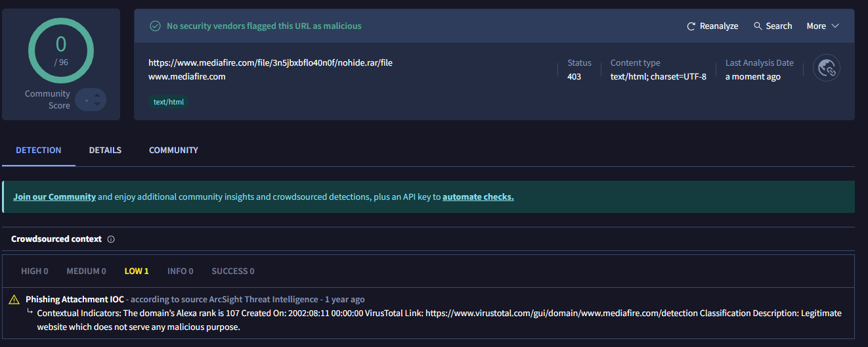This screenshot has width=868, height=347.
Task: Click the www.mediafire.com domain text
Action: point(187,76)
